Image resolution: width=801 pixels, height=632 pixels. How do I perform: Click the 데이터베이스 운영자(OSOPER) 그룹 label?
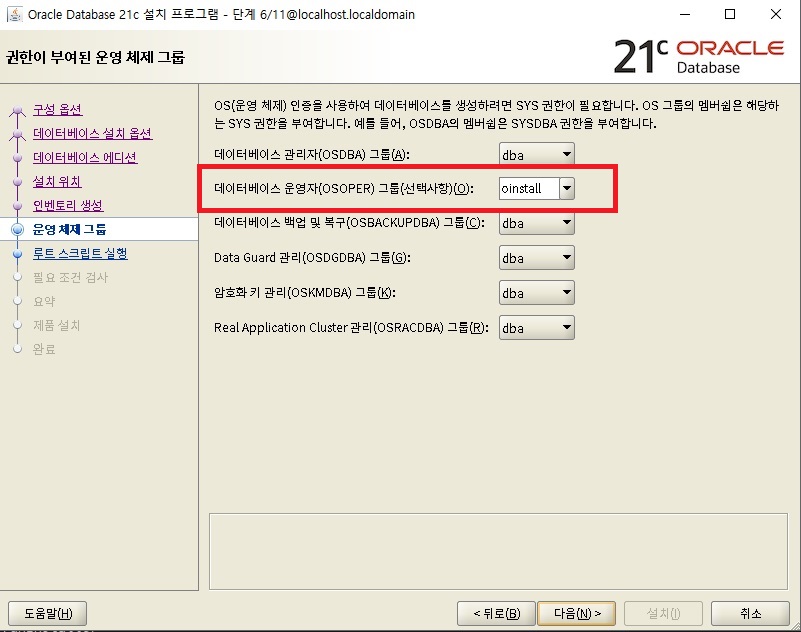344,189
